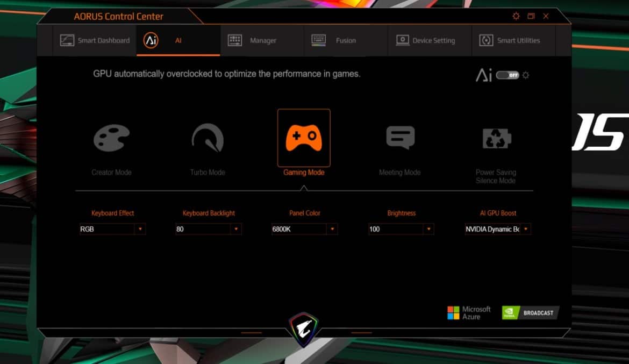Open the Device Setting tab
Screen dimensions: 629x364
tap(425, 40)
